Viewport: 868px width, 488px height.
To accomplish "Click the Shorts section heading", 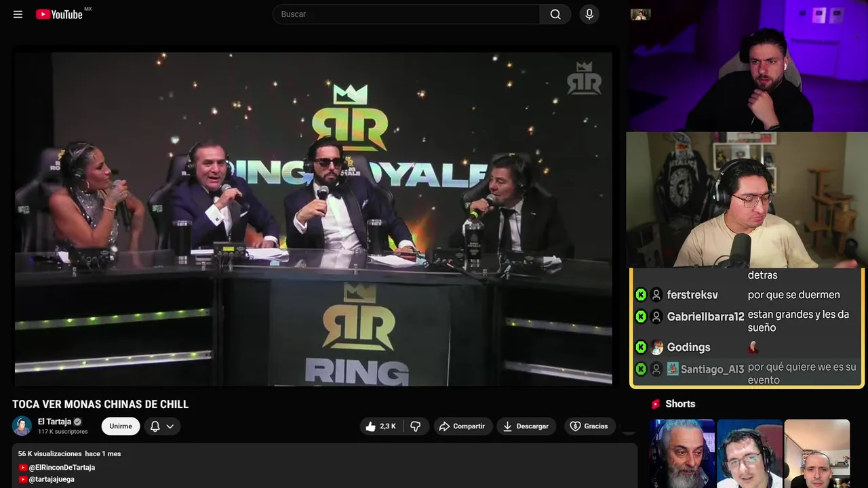I will 680,404.
